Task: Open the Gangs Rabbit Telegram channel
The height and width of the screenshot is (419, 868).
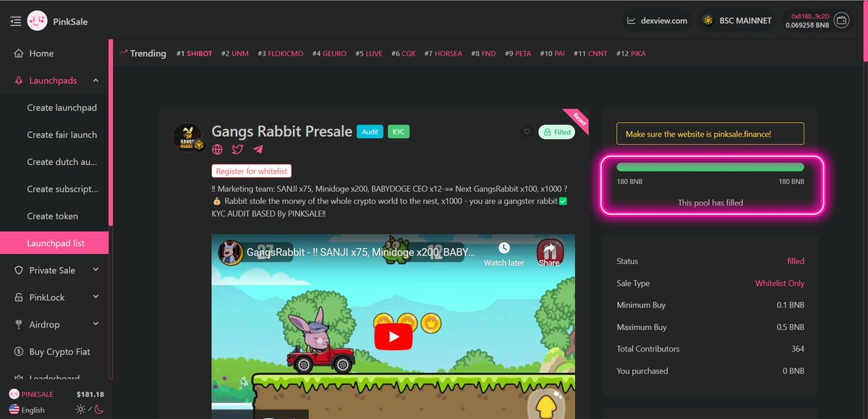Action: (x=258, y=149)
